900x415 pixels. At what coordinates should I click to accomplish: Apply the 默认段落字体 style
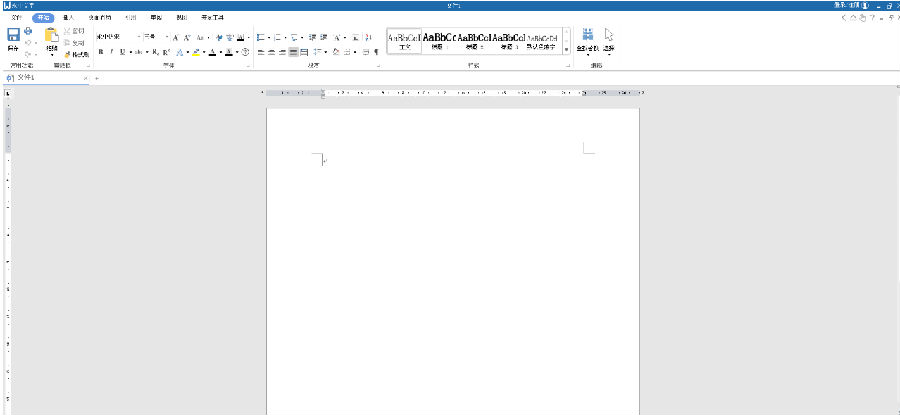pos(542,41)
